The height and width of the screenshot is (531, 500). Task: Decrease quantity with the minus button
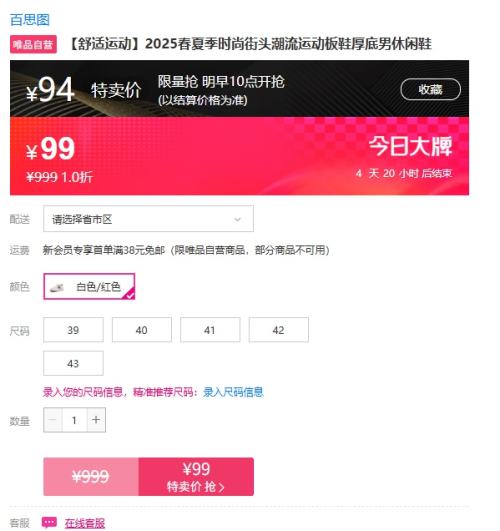pyautogui.click(x=53, y=420)
